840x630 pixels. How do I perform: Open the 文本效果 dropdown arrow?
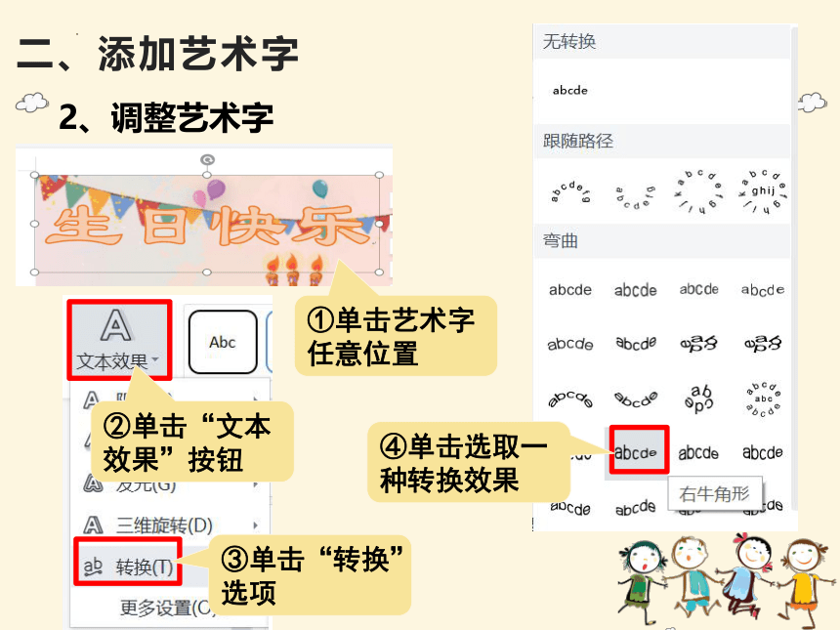point(155,359)
